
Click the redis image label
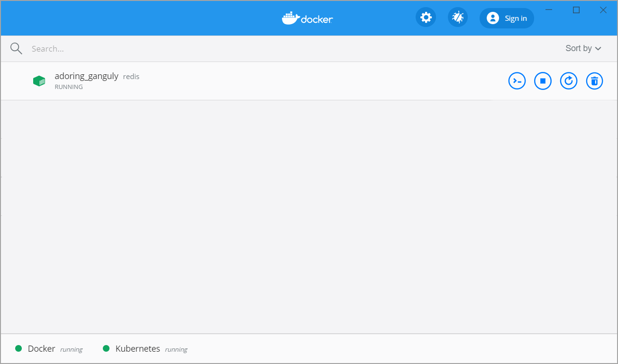click(131, 77)
